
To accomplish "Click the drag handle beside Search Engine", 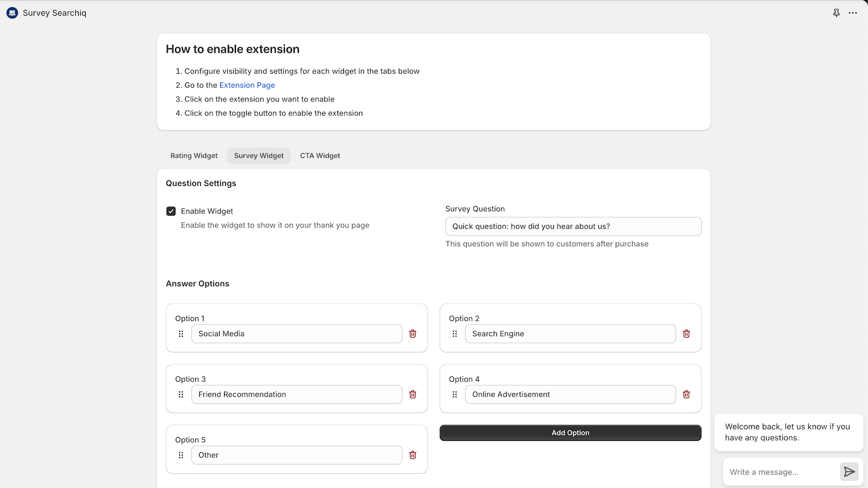I will pyautogui.click(x=455, y=333).
